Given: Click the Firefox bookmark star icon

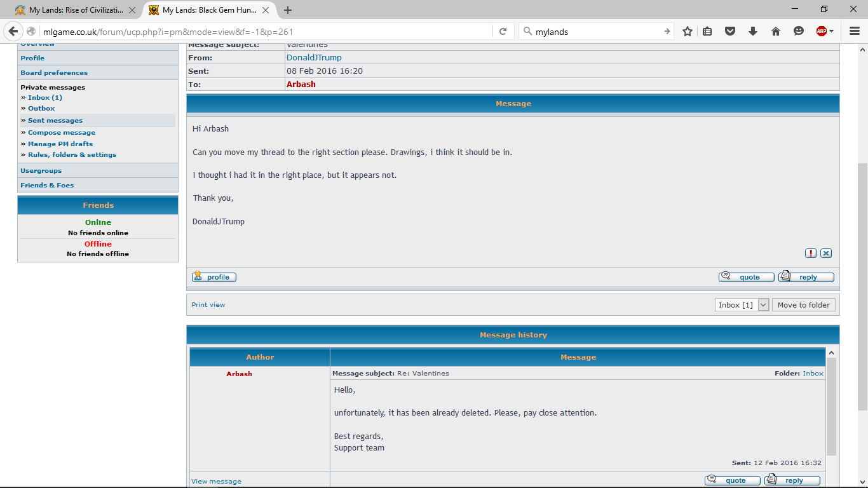Looking at the screenshot, I should 688,31.
